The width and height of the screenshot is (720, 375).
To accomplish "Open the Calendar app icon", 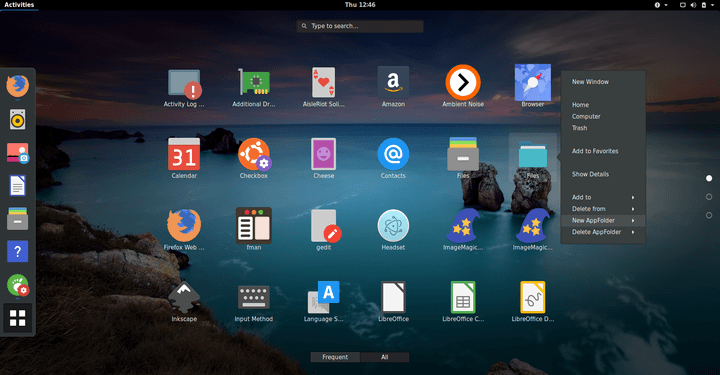I will pyautogui.click(x=184, y=154).
